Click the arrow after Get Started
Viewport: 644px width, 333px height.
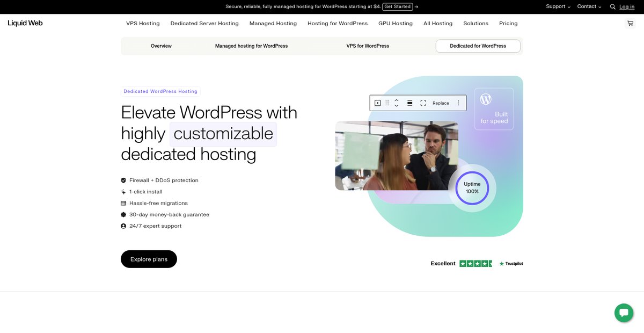pyautogui.click(x=416, y=7)
